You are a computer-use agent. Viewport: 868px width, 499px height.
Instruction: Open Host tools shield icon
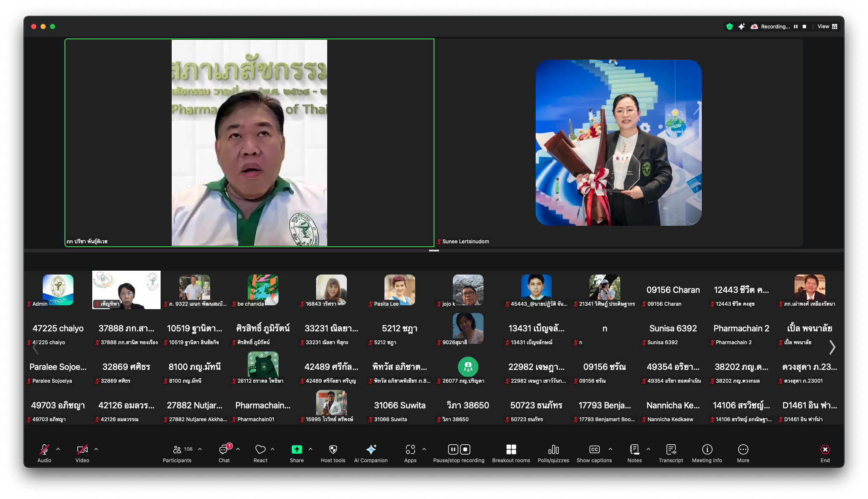333,449
